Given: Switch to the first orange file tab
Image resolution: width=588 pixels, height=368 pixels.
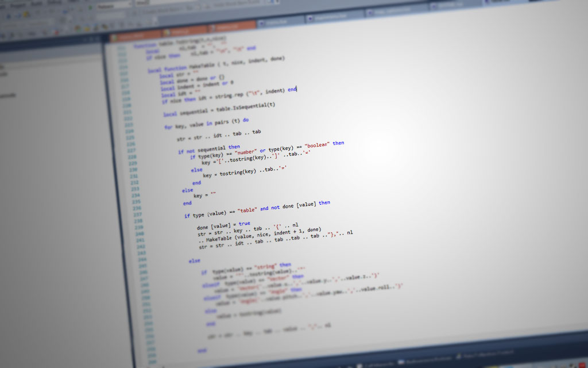Looking at the screenshot, I should point(135,36).
